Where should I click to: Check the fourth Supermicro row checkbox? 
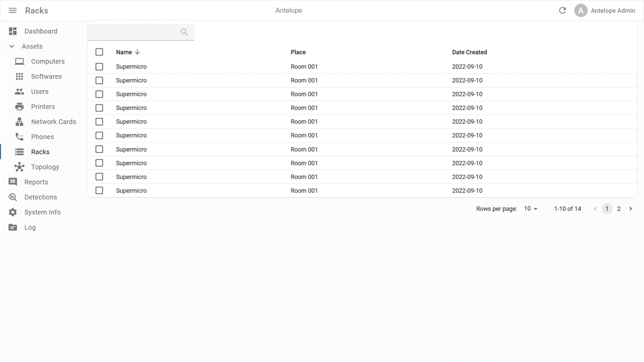pos(99,108)
